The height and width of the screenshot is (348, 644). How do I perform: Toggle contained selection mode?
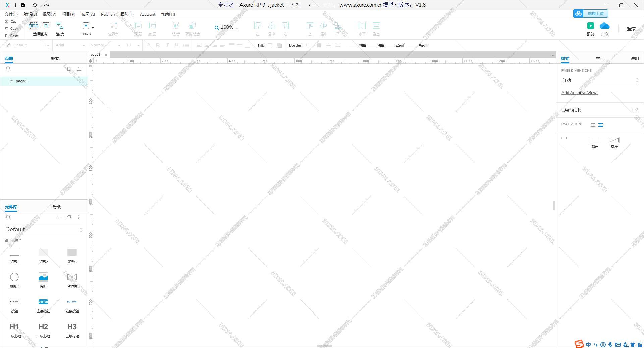pyautogui.click(x=46, y=26)
